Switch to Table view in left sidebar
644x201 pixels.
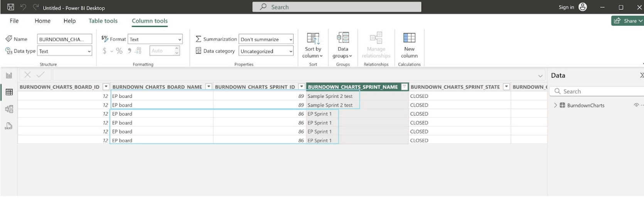click(x=9, y=92)
